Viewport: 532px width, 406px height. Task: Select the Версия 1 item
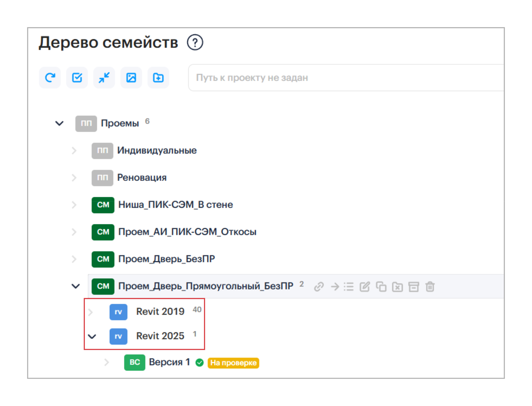point(170,362)
